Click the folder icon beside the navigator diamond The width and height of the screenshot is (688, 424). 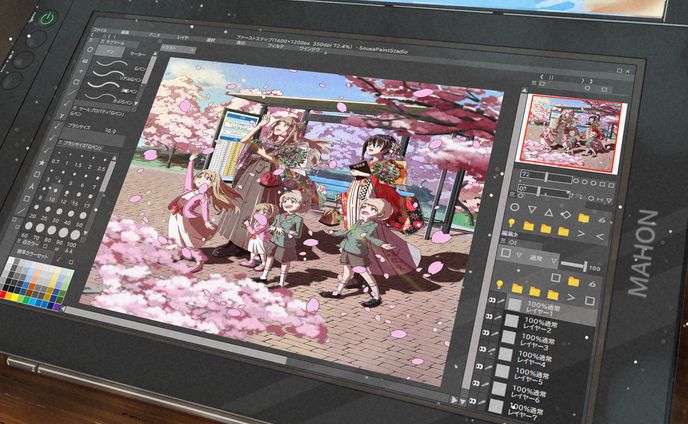point(583,217)
